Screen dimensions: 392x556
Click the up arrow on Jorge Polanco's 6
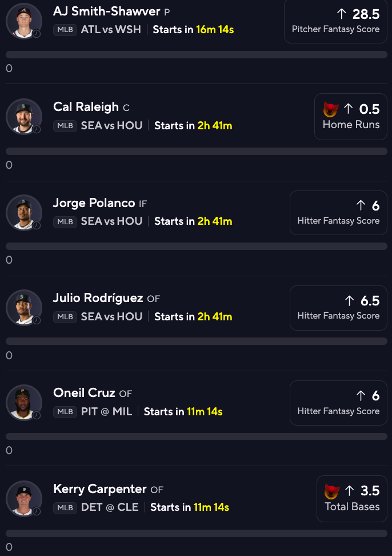(361, 205)
